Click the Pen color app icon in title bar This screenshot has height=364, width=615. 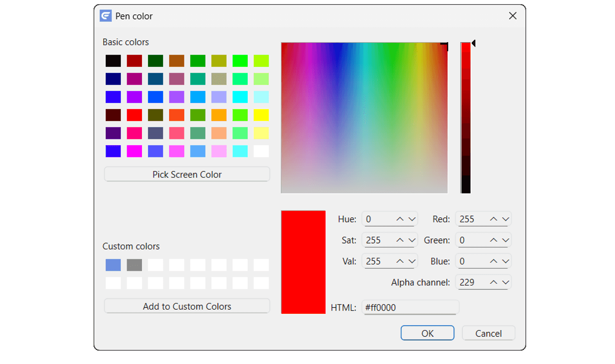[x=106, y=16]
